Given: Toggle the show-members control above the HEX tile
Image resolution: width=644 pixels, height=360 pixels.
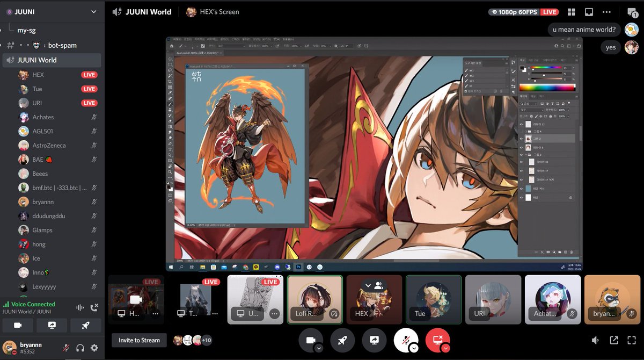Looking at the screenshot, I should pyautogui.click(x=374, y=286).
